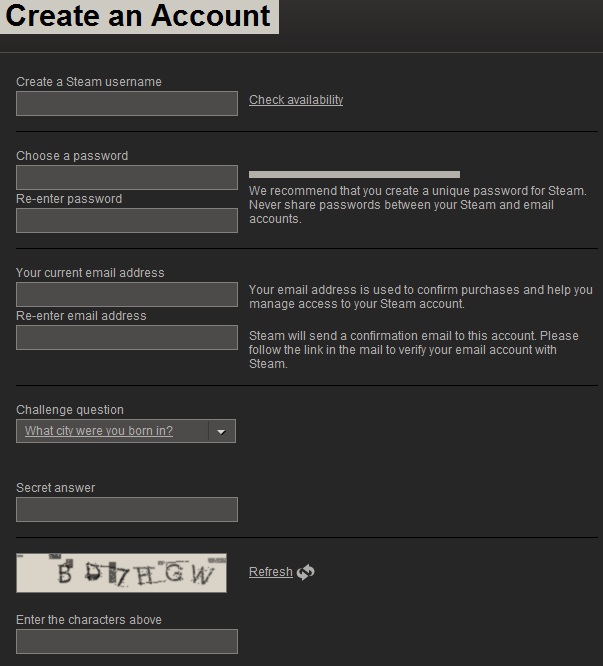Image resolution: width=603 pixels, height=666 pixels.
Task: Click the Create an Account heading
Action: click(138, 16)
